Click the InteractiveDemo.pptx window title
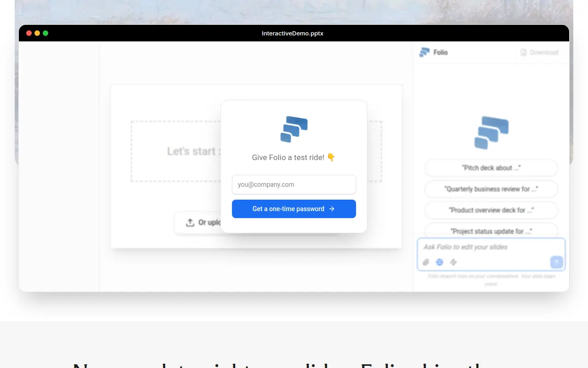Image resolution: width=588 pixels, height=368 pixels. click(x=293, y=33)
